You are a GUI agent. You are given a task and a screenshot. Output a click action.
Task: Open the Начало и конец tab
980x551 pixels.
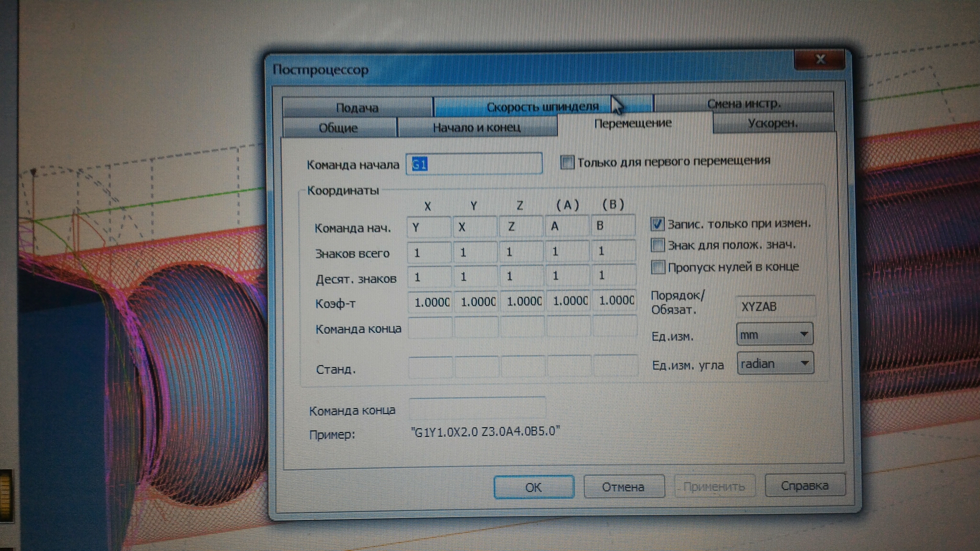pyautogui.click(x=476, y=127)
